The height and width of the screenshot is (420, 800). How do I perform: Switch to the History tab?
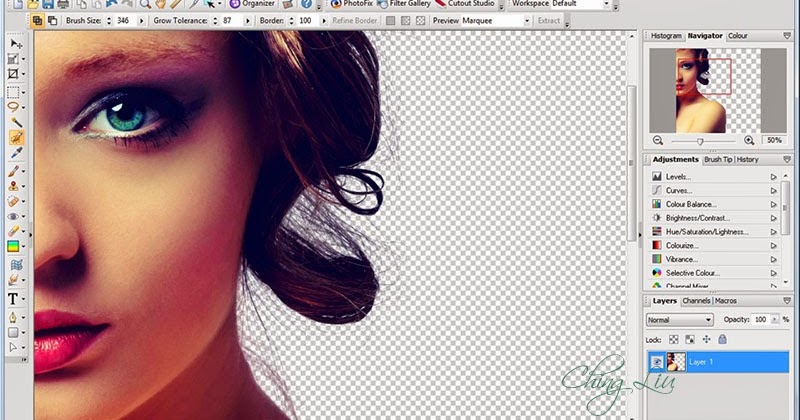pos(747,160)
